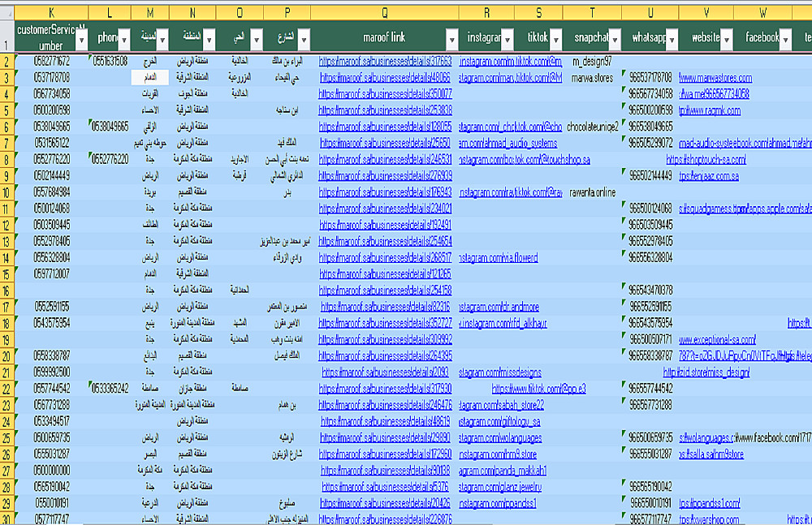Open instagram link via.flowerd
The height and width of the screenshot is (525, 812).
499,258
